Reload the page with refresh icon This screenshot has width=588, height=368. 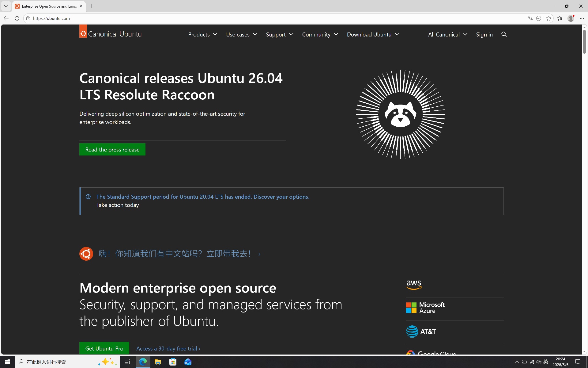[17, 18]
